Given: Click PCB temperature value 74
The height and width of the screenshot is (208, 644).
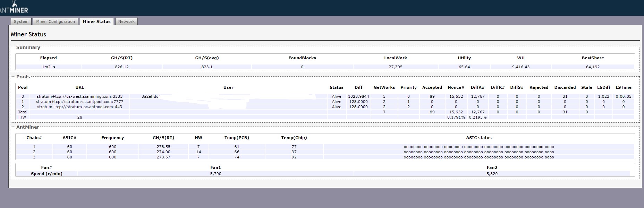Looking at the screenshot, I should pyautogui.click(x=237, y=157).
